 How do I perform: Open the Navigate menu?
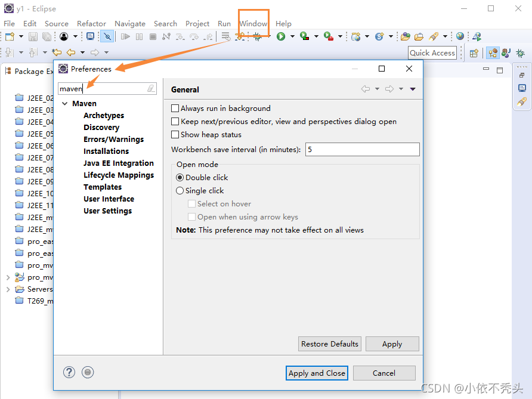(x=130, y=24)
